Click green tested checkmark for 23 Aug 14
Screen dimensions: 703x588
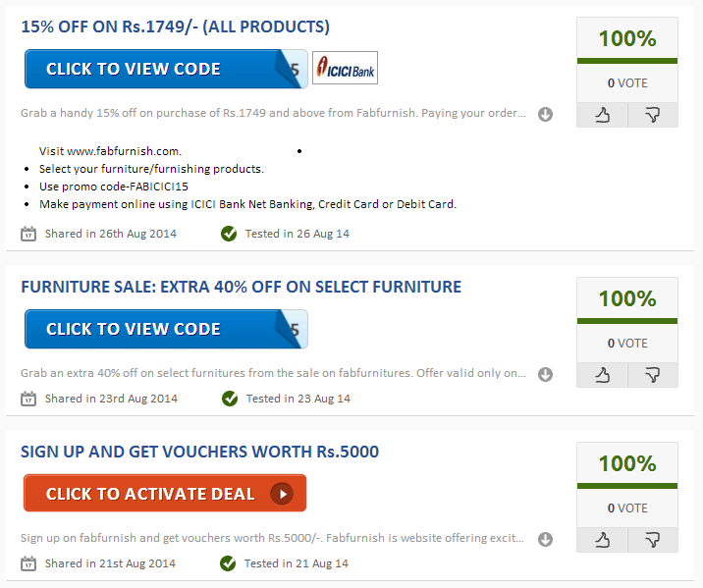pyautogui.click(x=229, y=399)
